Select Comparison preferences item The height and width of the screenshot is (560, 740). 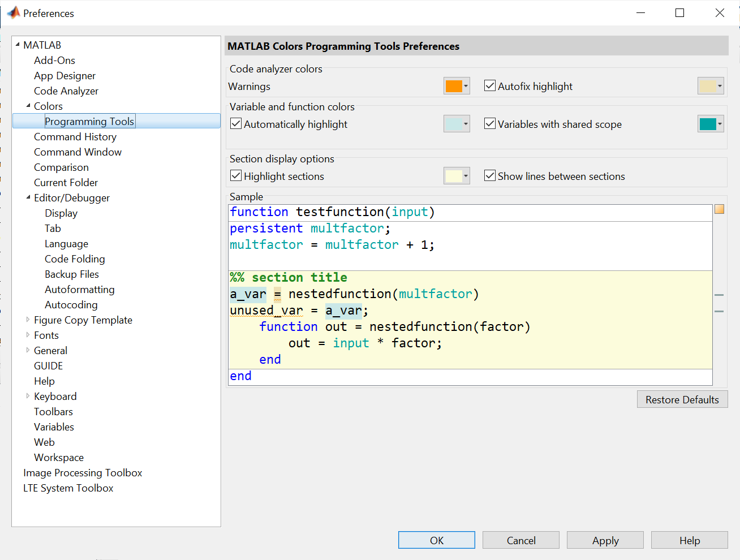(61, 167)
